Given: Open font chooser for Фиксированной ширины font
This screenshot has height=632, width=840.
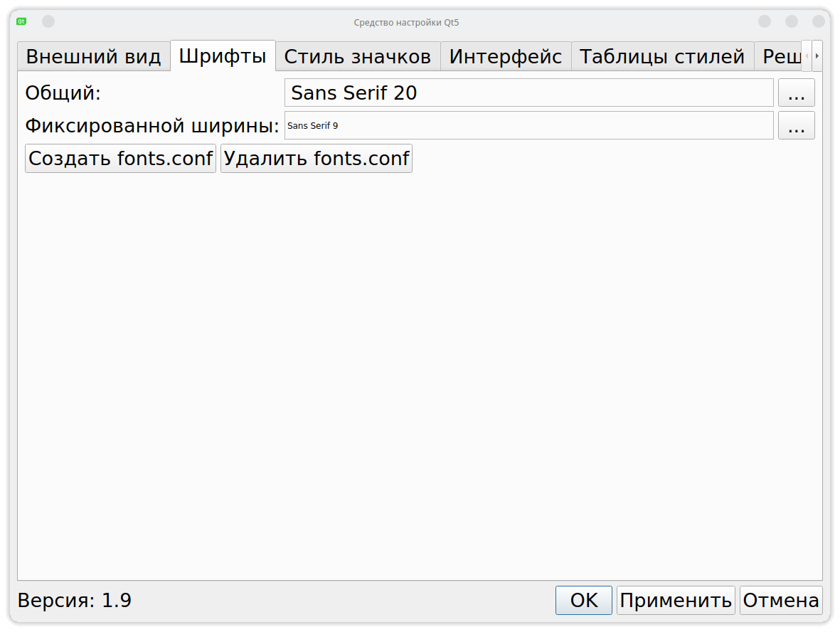Looking at the screenshot, I should click(796, 126).
